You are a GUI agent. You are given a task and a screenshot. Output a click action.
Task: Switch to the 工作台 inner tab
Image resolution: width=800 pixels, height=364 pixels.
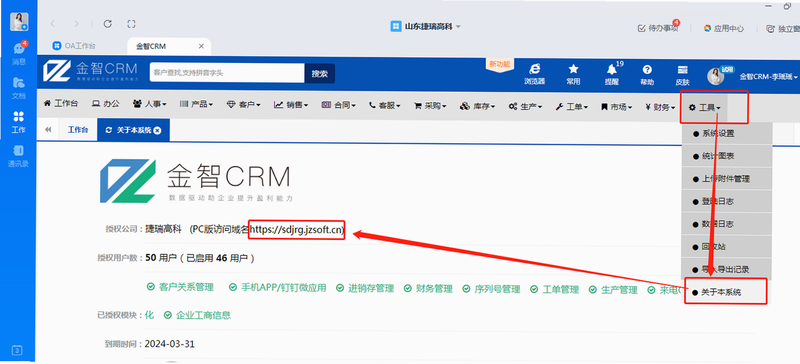coord(78,130)
